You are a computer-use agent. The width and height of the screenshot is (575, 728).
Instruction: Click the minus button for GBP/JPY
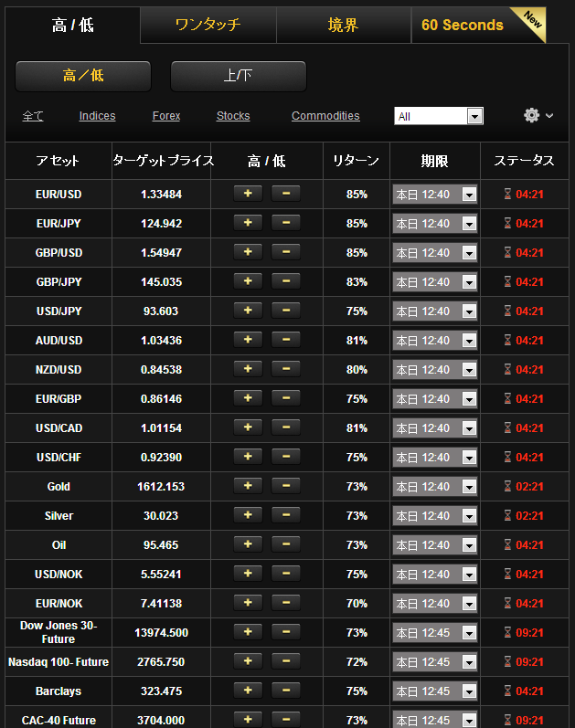click(286, 281)
